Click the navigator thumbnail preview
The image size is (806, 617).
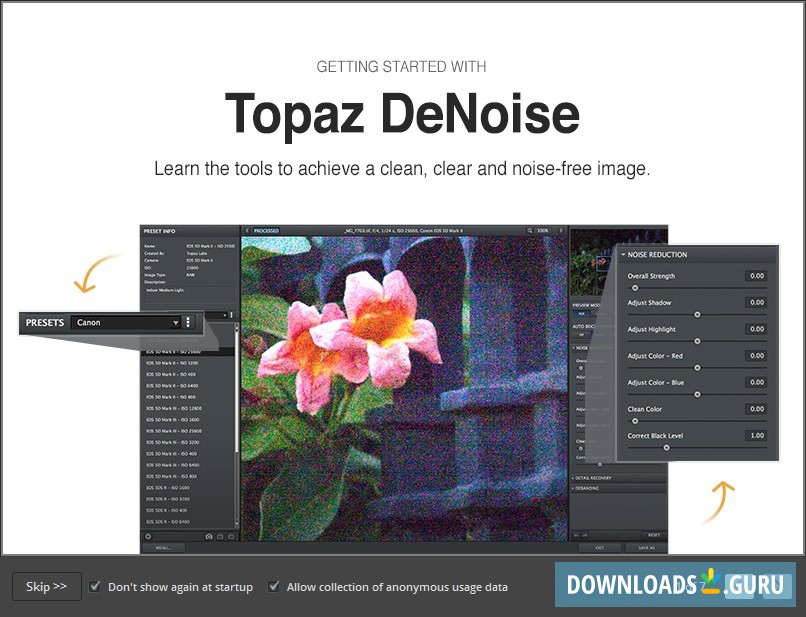tap(593, 263)
